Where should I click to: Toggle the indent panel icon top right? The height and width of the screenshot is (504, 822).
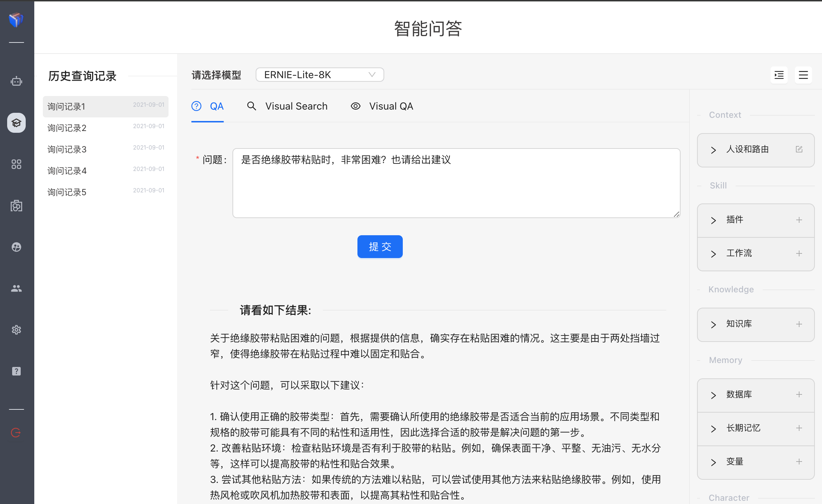[x=779, y=75]
